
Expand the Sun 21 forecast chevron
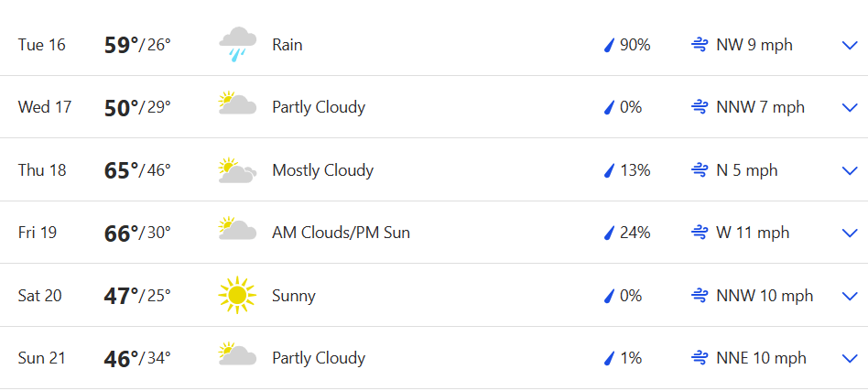pos(849,358)
